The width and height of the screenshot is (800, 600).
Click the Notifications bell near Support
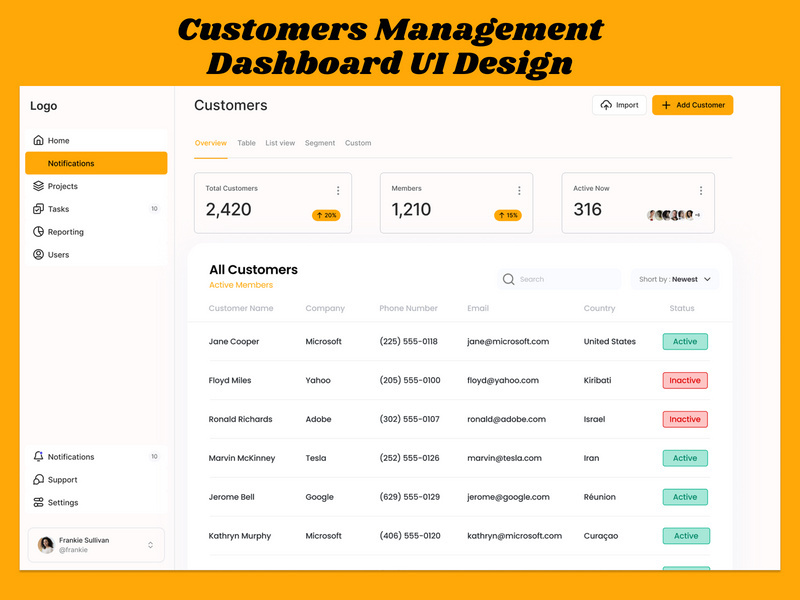(x=38, y=456)
